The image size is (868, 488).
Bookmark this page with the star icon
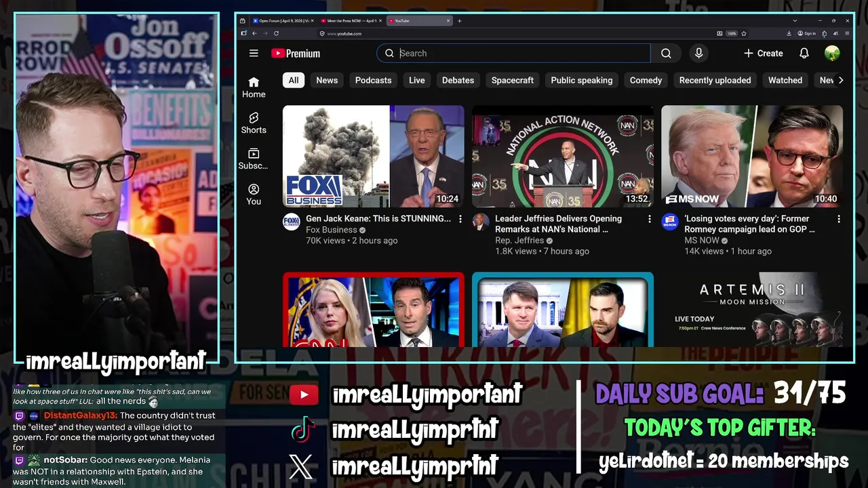(744, 33)
